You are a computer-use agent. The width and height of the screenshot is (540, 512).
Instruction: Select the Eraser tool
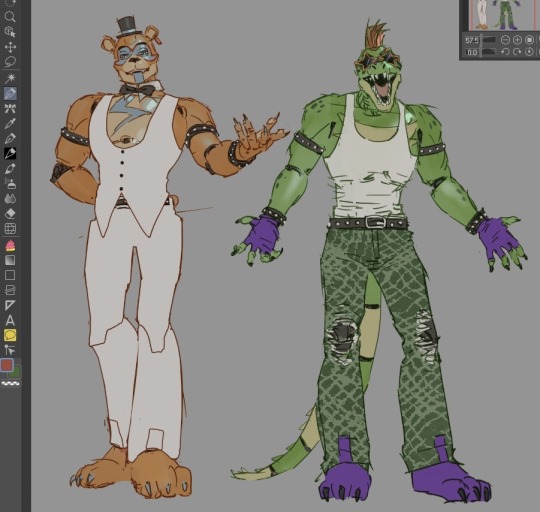[x=10, y=213]
